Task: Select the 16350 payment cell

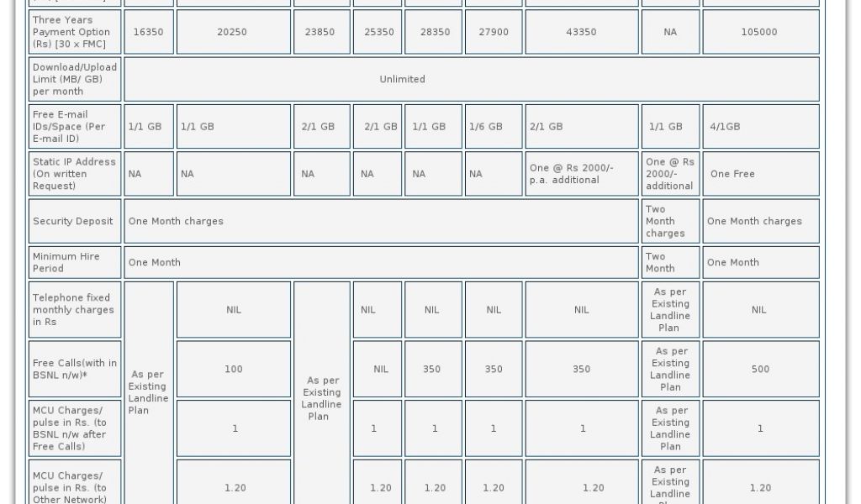Action: tap(149, 32)
